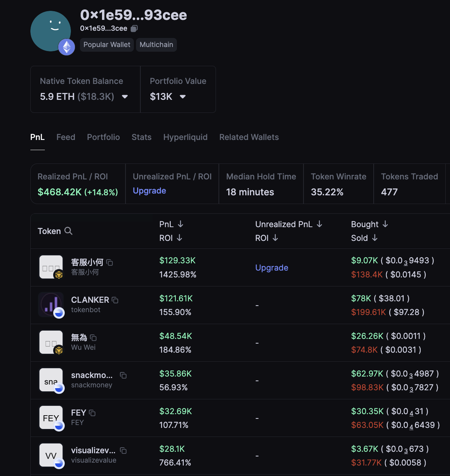Click Upgrade under Unrealized PnL / ROI
Screen dimensions: 450x476
pyautogui.click(x=149, y=191)
